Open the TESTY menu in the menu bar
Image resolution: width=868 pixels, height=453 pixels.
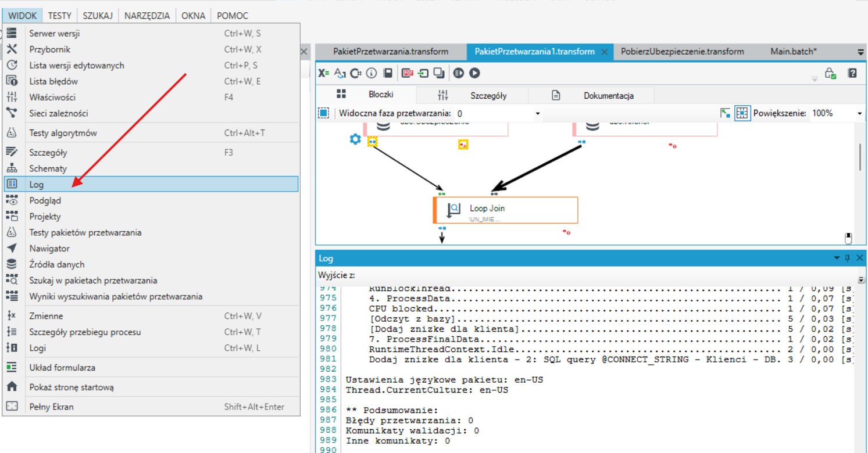(x=59, y=16)
